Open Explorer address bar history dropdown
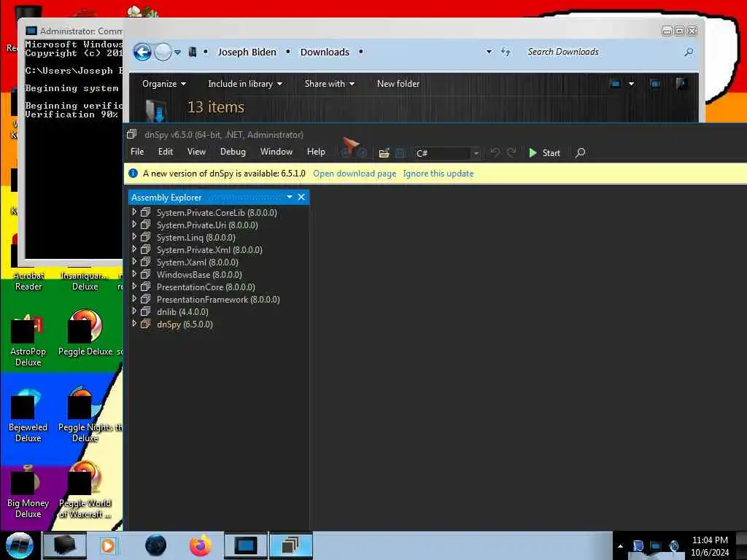The width and height of the screenshot is (747, 560). [x=489, y=52]
